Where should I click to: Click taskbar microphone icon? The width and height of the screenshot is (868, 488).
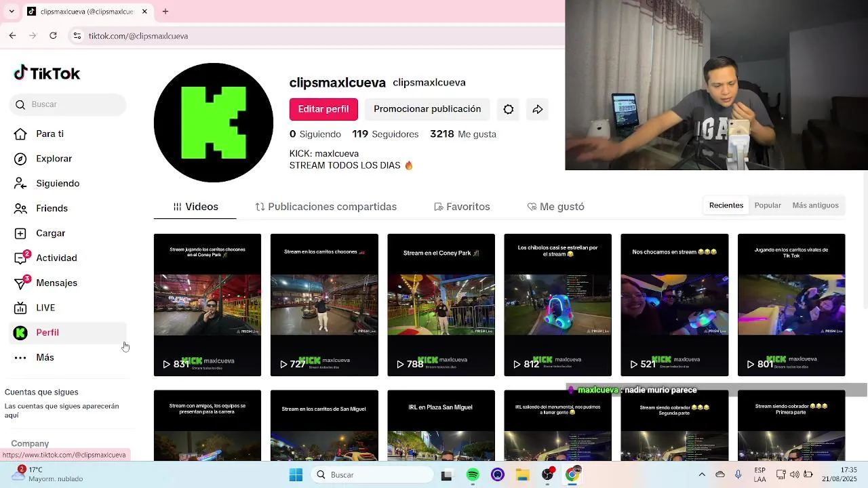738,474
